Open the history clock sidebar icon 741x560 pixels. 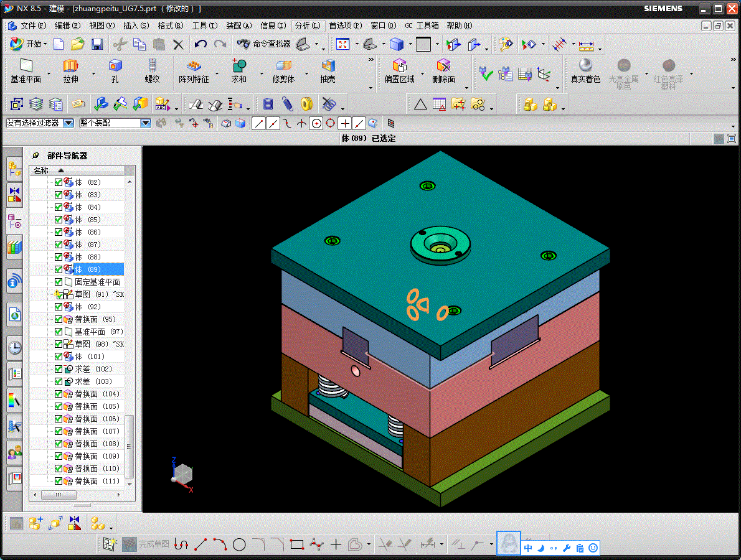(x=15, y=348)
